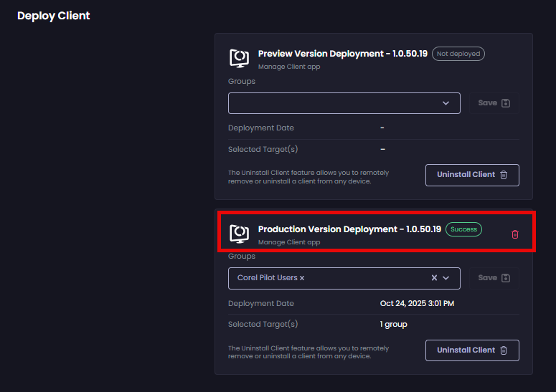Remove the Corel Pilot Users tag via its x
556x392 pixels.
coord(302,278)
